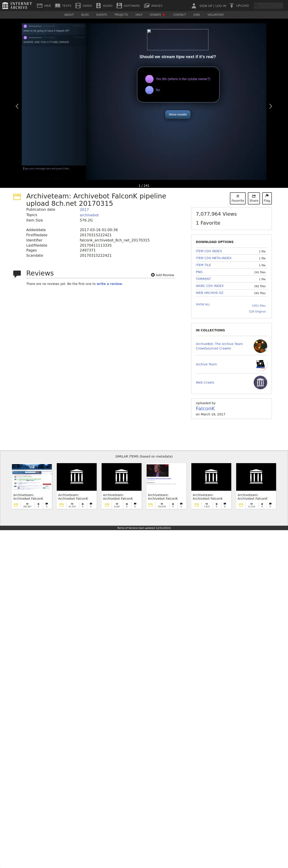Click the 'write a review' link
Viewport: 288px width, 868px height.
[x=109, y=284]
